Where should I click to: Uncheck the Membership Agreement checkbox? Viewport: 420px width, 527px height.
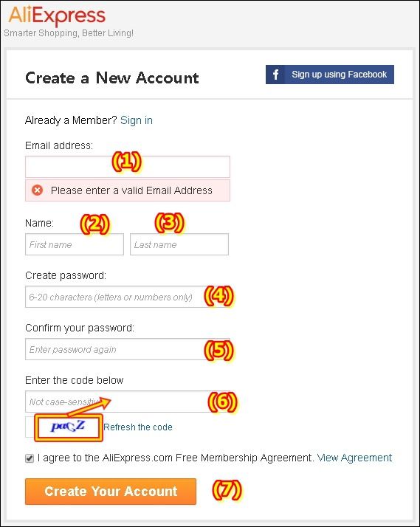click(x=30, y=458)
